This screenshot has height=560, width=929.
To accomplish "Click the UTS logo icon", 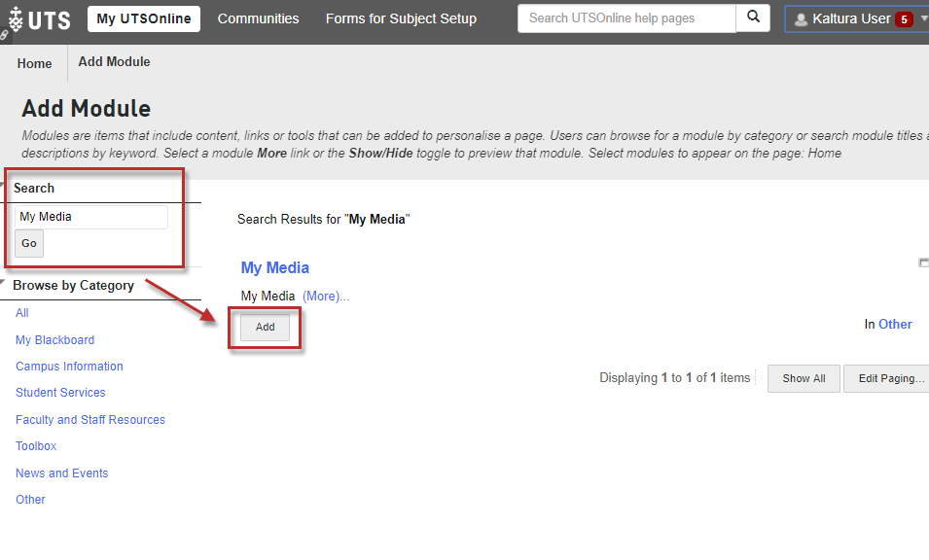I will pos(16,18).
